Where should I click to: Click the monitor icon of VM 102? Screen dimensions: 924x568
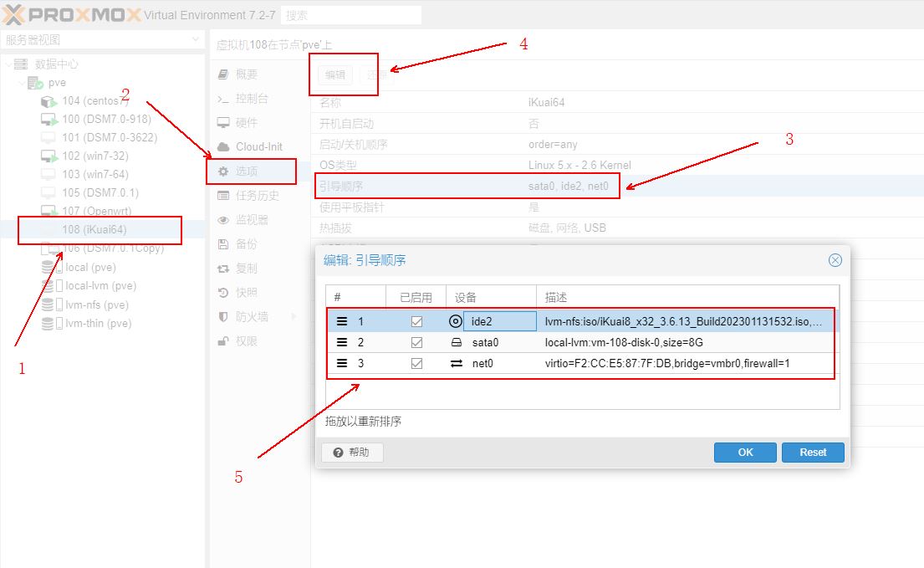pos(48,156)
